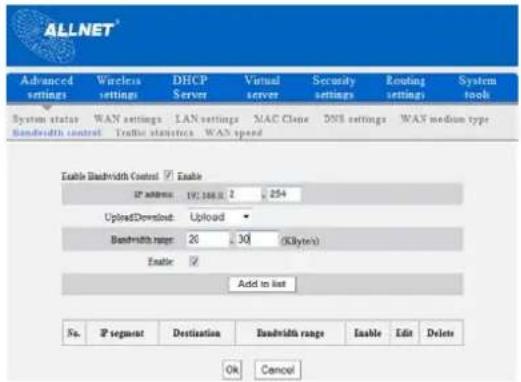Open the System status submenu link
The image size is (521, 382).
[x=46, y=119]
